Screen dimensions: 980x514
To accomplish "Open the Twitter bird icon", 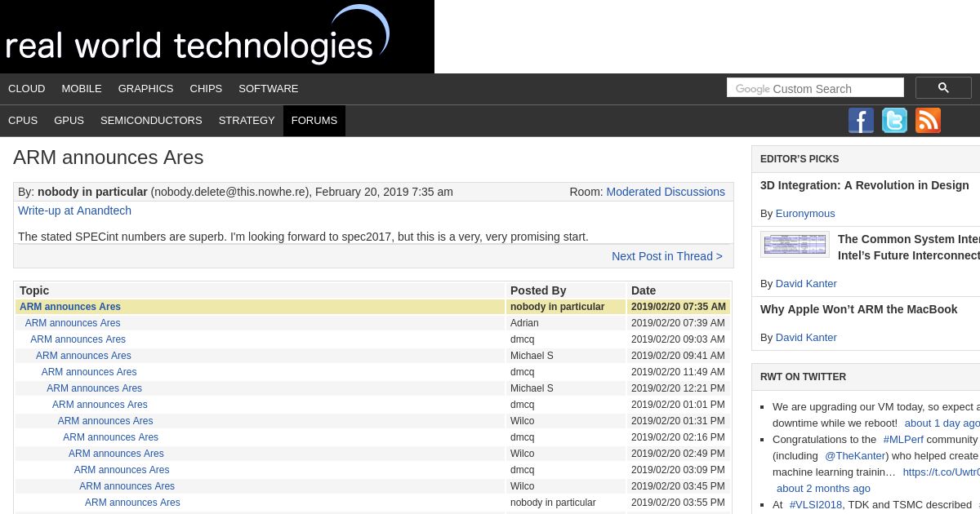I will 894,121.
